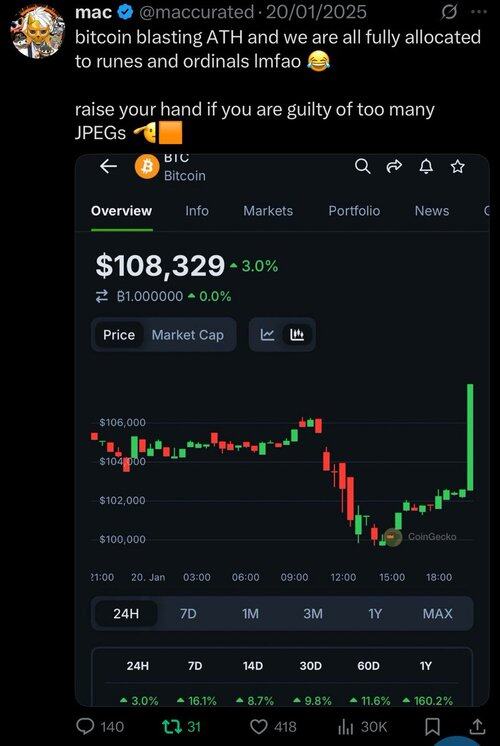Open the Bitcoin chart image
500x746 pixels.
pos(282,430)
